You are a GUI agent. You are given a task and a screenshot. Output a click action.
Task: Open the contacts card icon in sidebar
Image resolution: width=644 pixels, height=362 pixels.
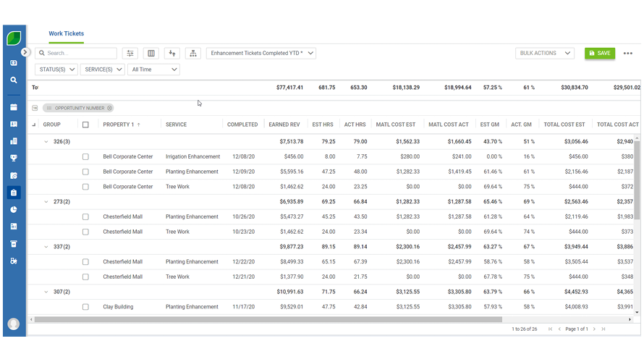point(14,124)
